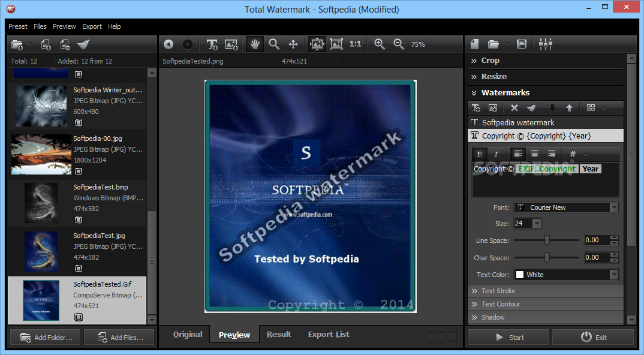
Task: Clear the file list with broom icon
Action: tap(83, 44)
